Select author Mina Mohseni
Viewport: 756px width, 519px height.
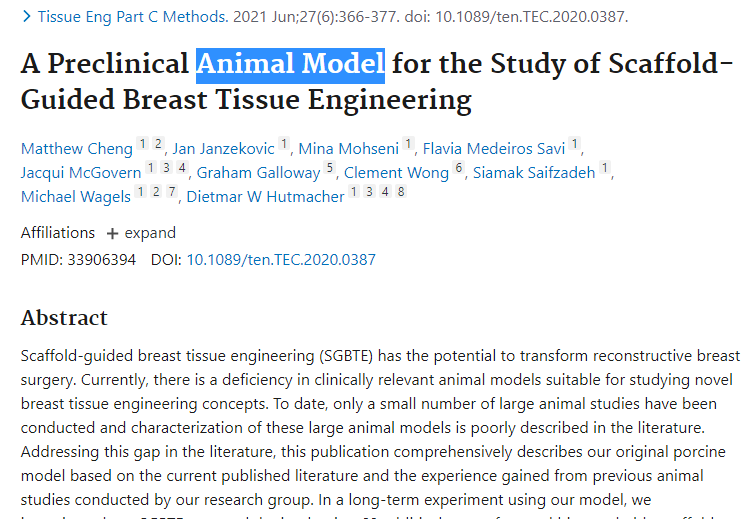pyautogui.click(x=349, y=149)
